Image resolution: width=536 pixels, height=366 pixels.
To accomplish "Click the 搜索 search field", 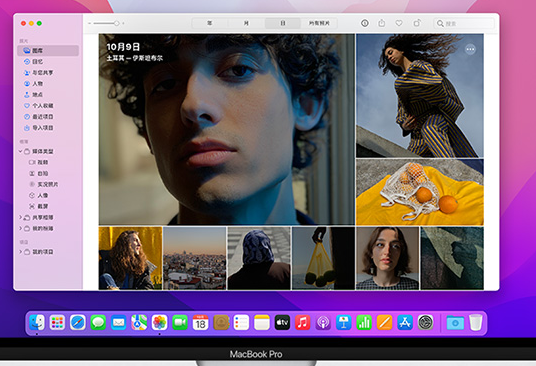I will click(464, 23).
